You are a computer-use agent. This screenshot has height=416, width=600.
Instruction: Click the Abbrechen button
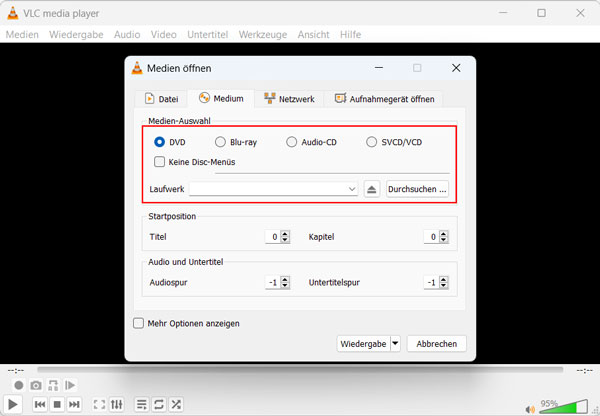[437, 344]
